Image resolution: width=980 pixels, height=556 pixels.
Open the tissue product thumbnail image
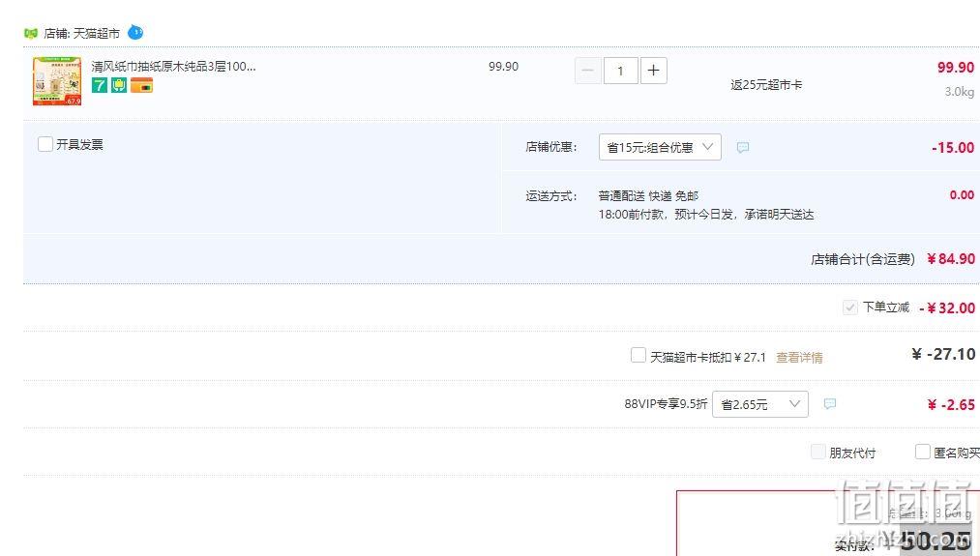(57, 82)
